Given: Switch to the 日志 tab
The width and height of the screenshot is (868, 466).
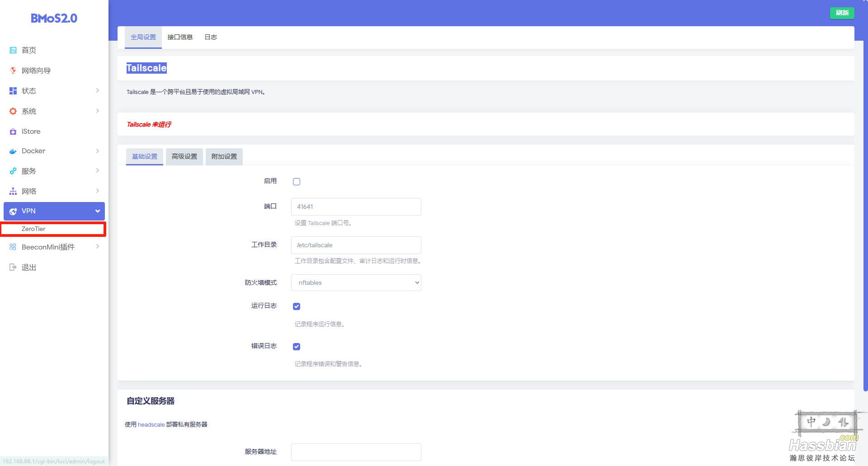Looking at the screenshot, I should 211,37.
